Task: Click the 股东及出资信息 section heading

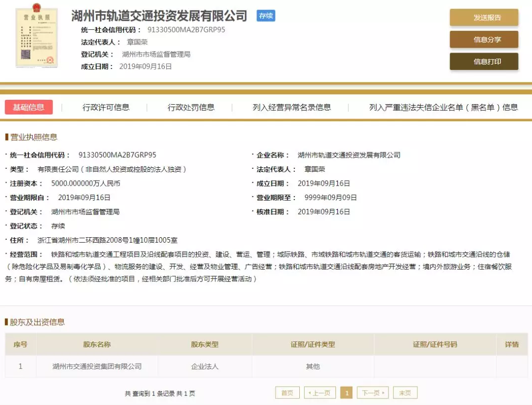Action: pyautogui.click(x=37, y=322)
